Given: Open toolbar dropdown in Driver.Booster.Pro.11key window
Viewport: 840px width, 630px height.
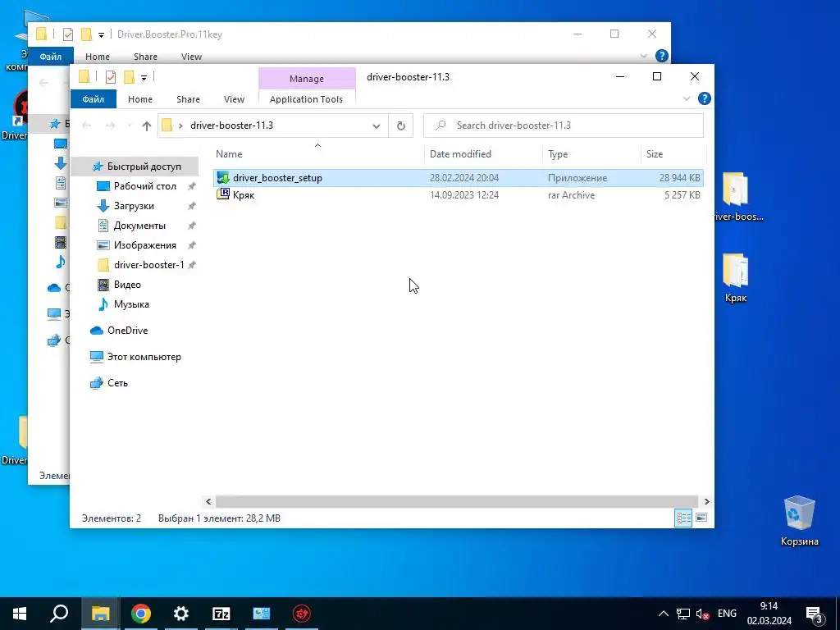Looking at the screenshot, I should pos(101,35).
